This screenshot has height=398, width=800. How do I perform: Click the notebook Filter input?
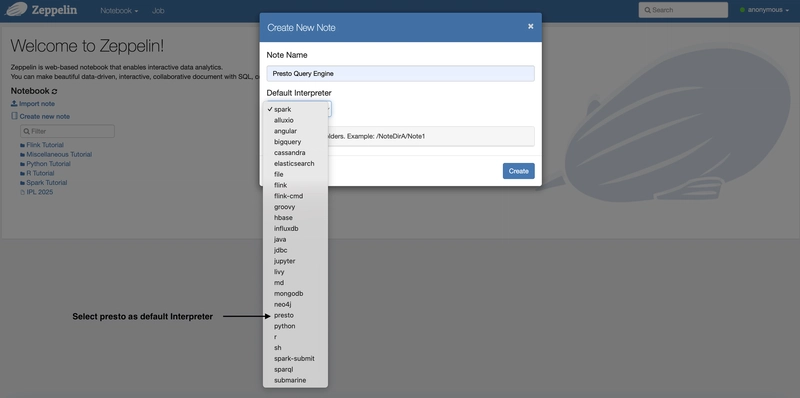click(x=67, y=131)
